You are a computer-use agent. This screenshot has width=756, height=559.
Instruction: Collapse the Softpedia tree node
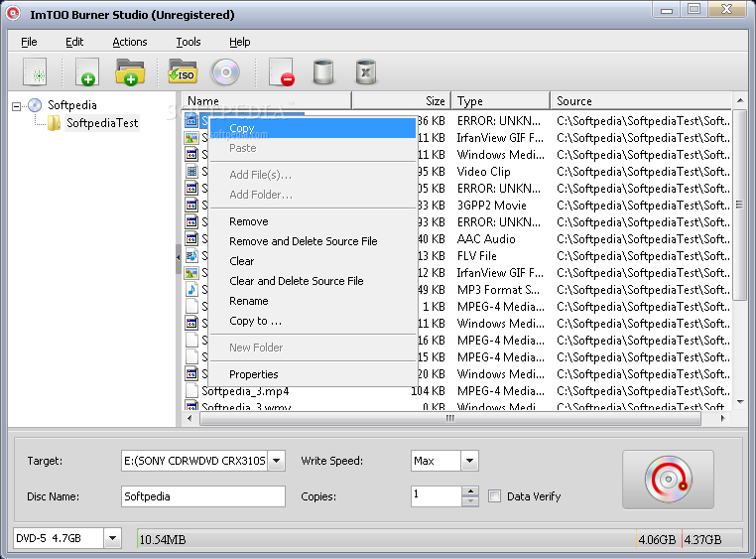point(17,106)
